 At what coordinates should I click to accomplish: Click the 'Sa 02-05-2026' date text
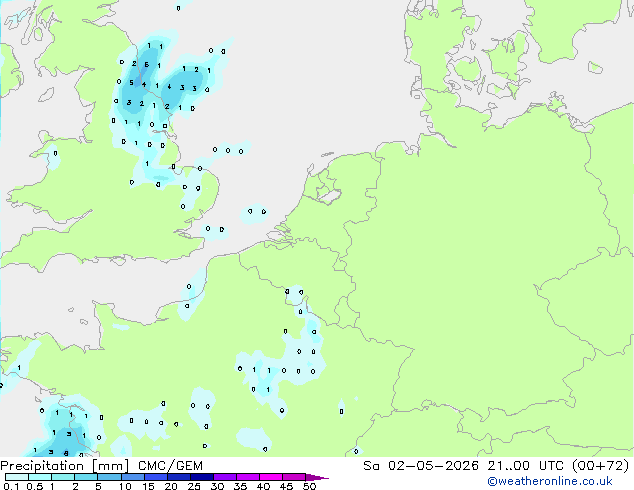[x=421, y=466]
